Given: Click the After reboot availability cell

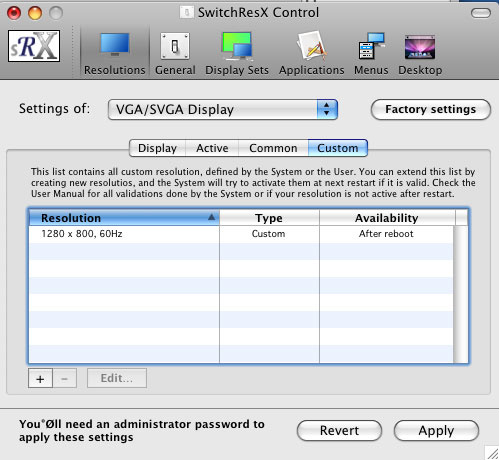Looking at the screenshot, I should 386,234.
